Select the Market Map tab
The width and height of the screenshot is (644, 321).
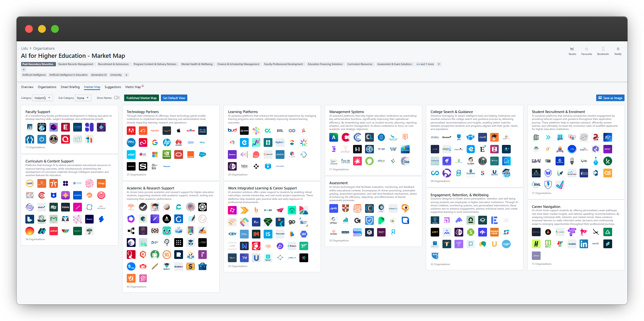92,87
